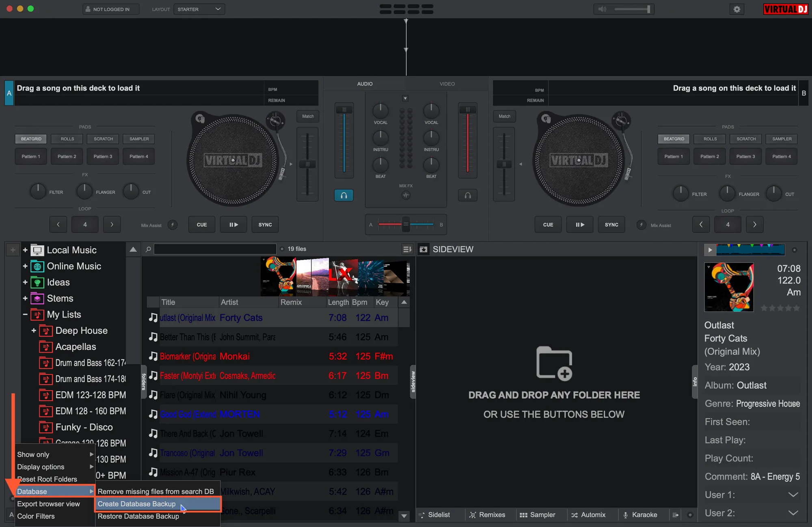The width and height of the screenshot is (812, 527).
Task: Open the settings gear icon
Action: click(737, 9)
